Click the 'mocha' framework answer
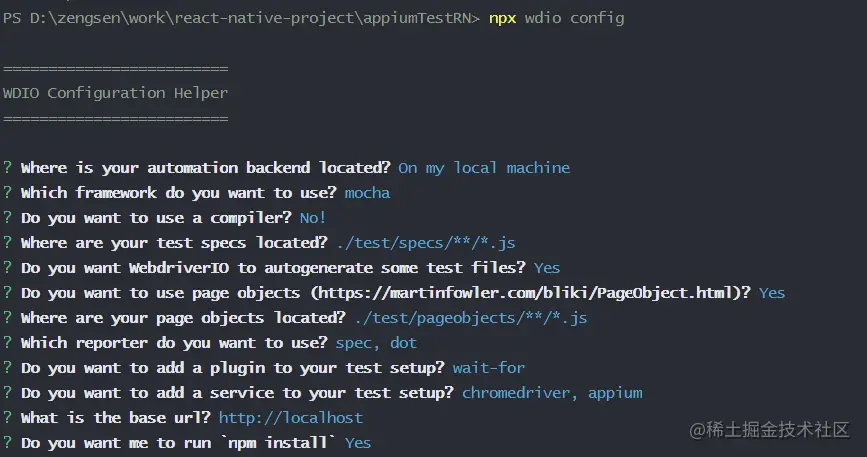This screenshot has height=457, width=867. [367, 193]
